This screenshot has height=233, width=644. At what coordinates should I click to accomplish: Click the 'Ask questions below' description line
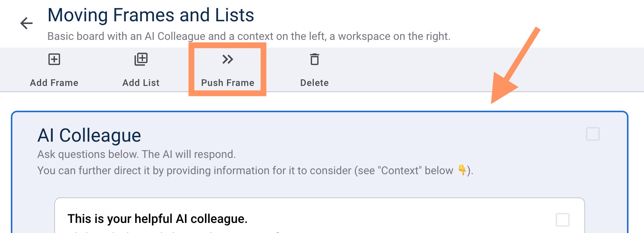[136, 154]
